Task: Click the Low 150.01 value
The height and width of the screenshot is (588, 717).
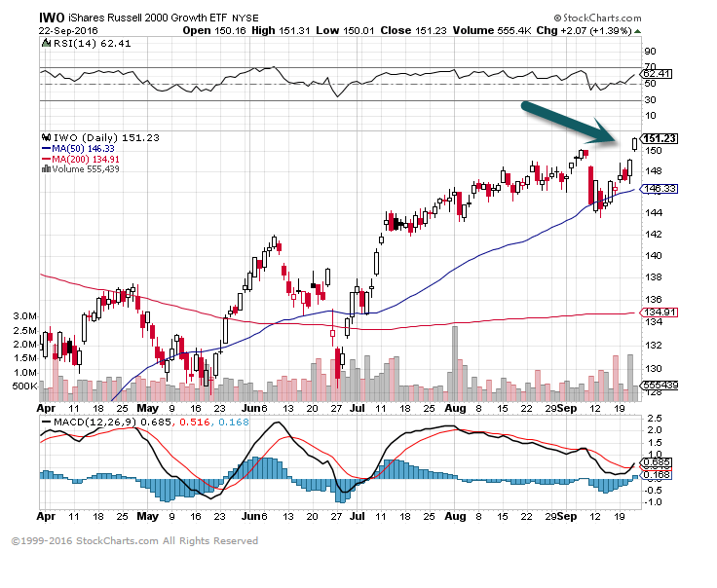Action: pos(345,30)
